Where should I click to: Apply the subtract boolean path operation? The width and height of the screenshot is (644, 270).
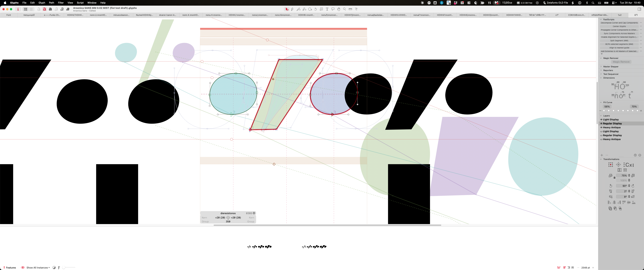point(615,208)
